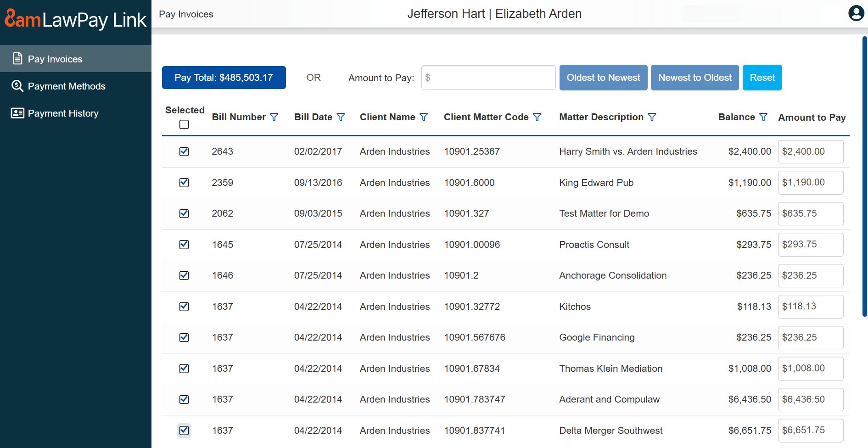
Task: Uncheck invoice 2643 for Harry Smith matter
Action: (184, 151)
